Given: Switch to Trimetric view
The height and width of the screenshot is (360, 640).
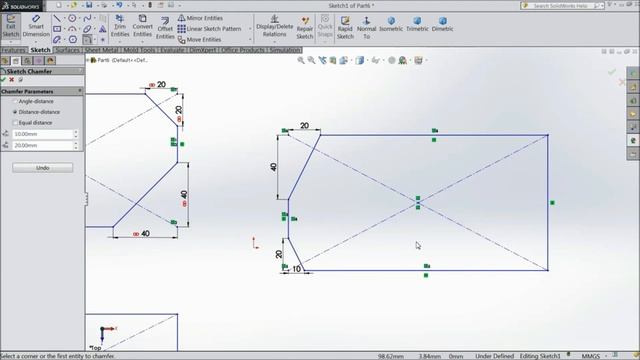Looking at the screenshot, I should 417,24.
